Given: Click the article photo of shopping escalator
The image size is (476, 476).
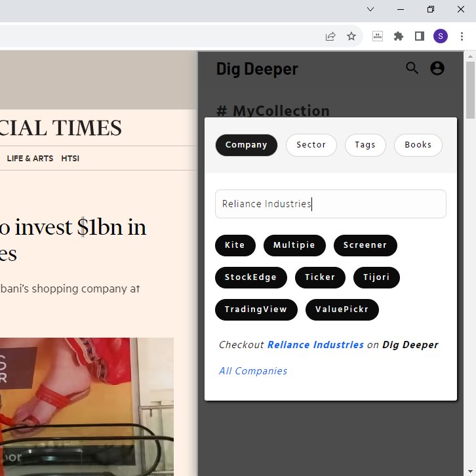Looking at the screenshot, I should (87, 407).
